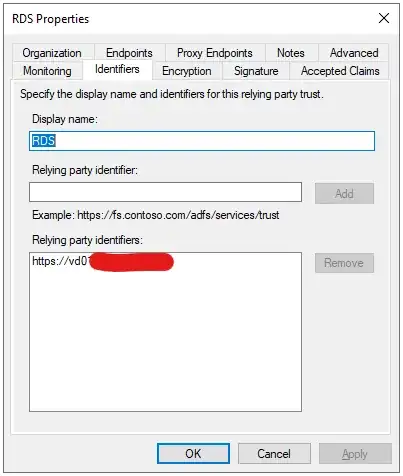Screen dimensions: 403x476
Task: Open the Proxy Endpoints tab
Action: pyautogui.click(x=215, y=53)
